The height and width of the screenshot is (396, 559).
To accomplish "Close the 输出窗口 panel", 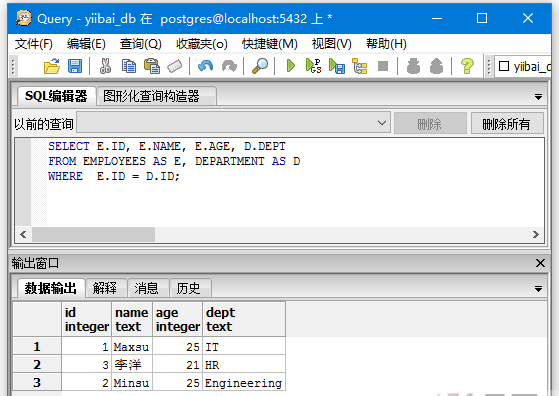I will pos(540,263).
